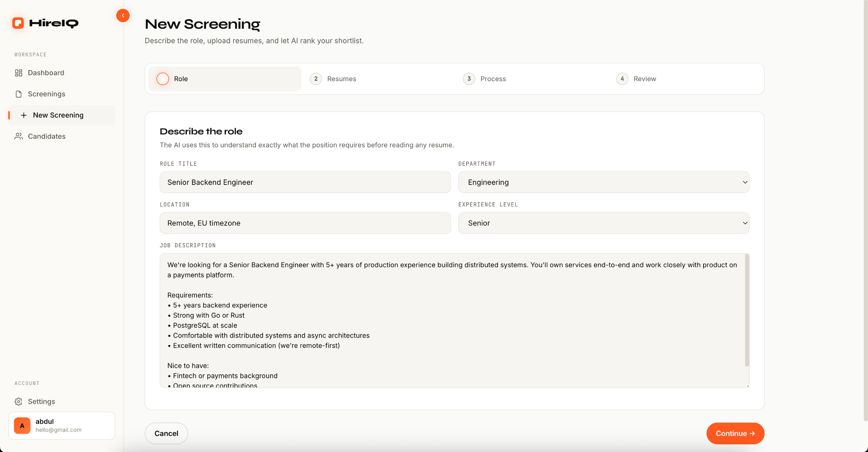
Task: Click the step 2 circle for Resumes
Action: (316, 79)
